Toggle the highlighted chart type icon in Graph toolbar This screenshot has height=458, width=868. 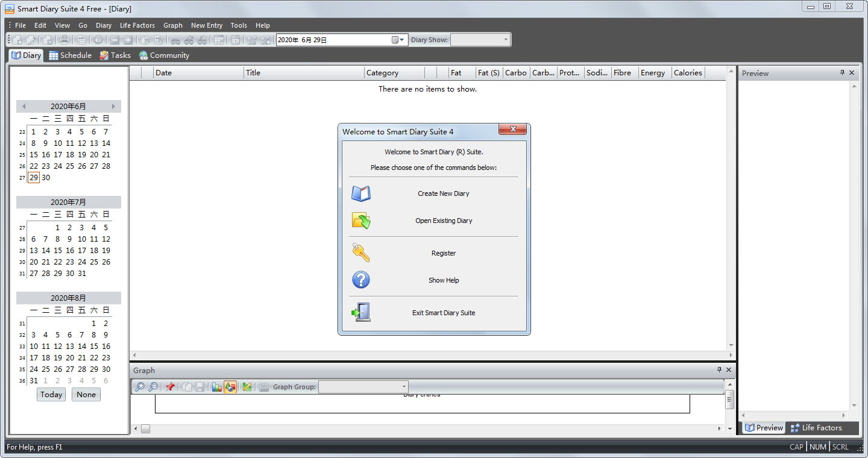coord(230,387)
